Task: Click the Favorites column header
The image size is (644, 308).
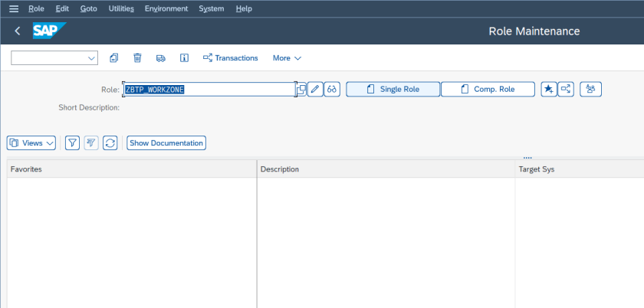Action: tap(132, 169)
